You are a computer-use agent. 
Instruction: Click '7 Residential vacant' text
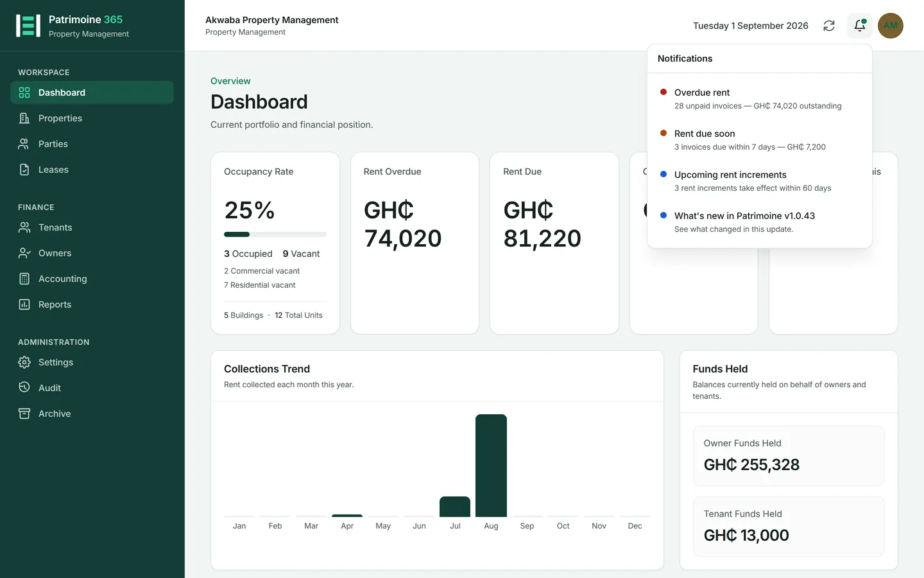(260, 285)
